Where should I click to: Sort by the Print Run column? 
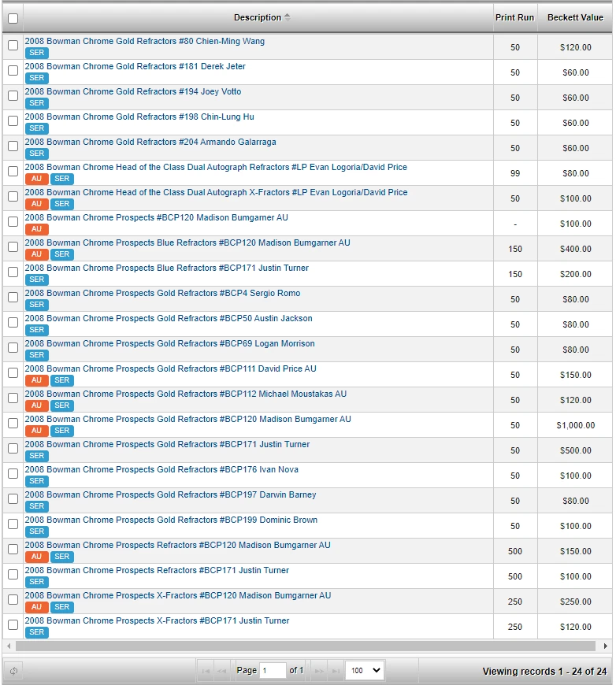click(x=514, y=17)
